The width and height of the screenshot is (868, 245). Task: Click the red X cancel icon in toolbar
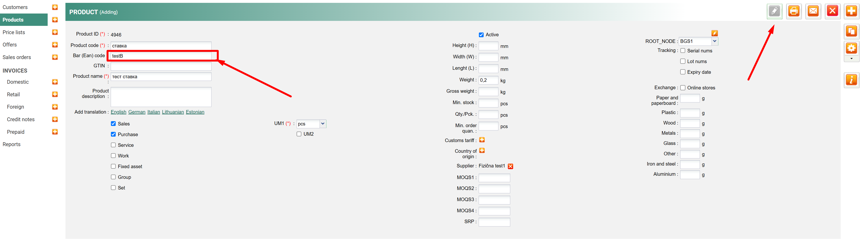tap(832, 11)
